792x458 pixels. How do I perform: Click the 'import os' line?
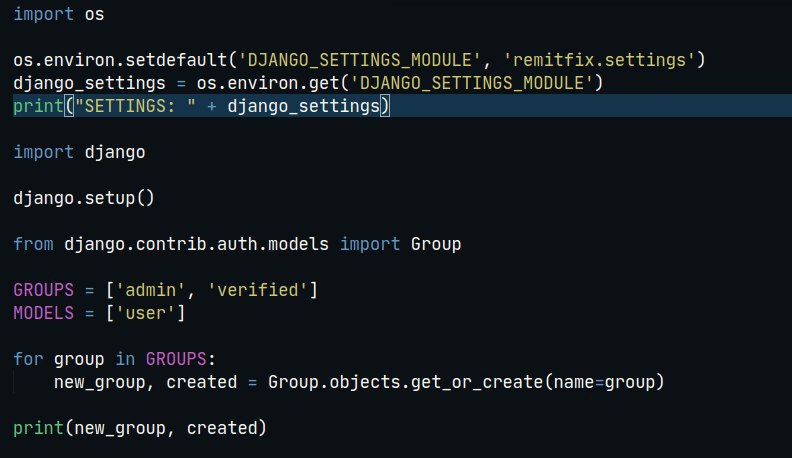pyautogui.click(x=59, y=14)
